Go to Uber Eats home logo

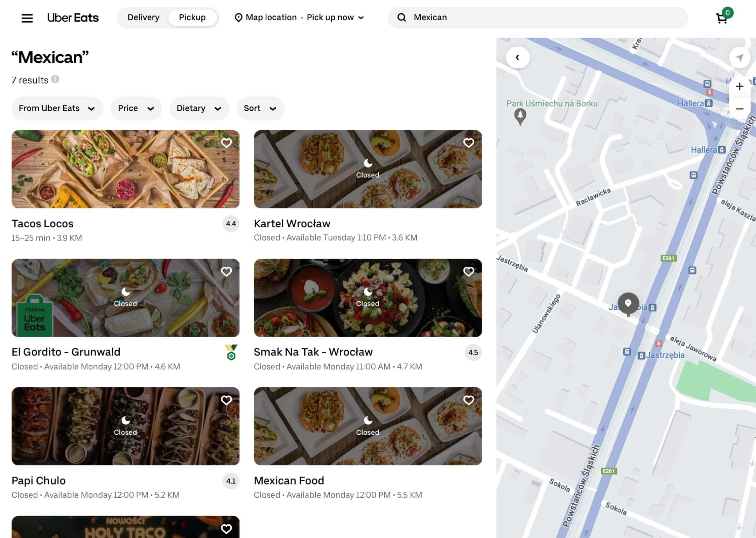point(73,18)
